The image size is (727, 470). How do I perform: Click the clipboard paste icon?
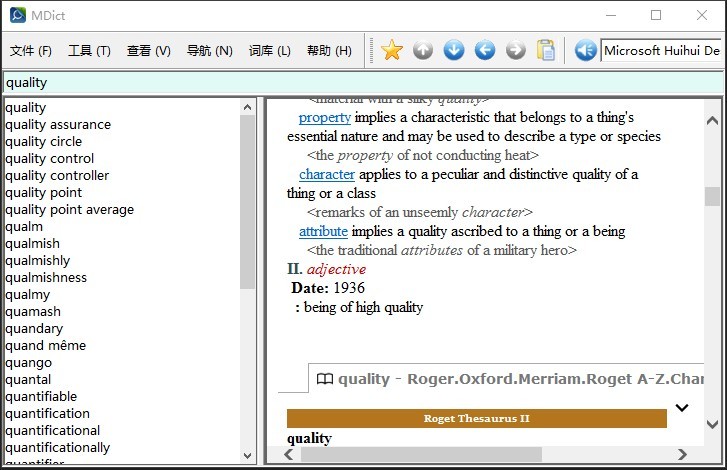tap(546, 50)
